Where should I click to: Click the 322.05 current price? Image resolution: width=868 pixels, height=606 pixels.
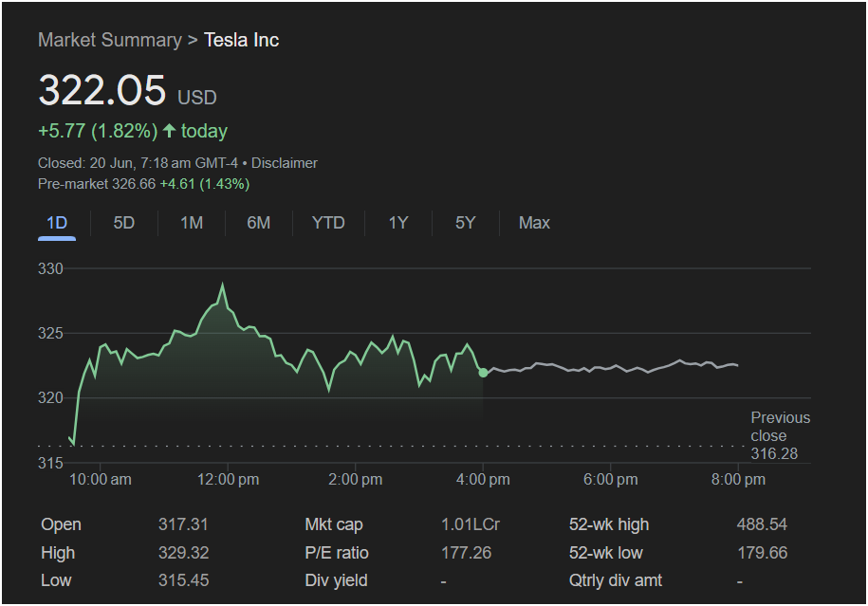point(102,91)
